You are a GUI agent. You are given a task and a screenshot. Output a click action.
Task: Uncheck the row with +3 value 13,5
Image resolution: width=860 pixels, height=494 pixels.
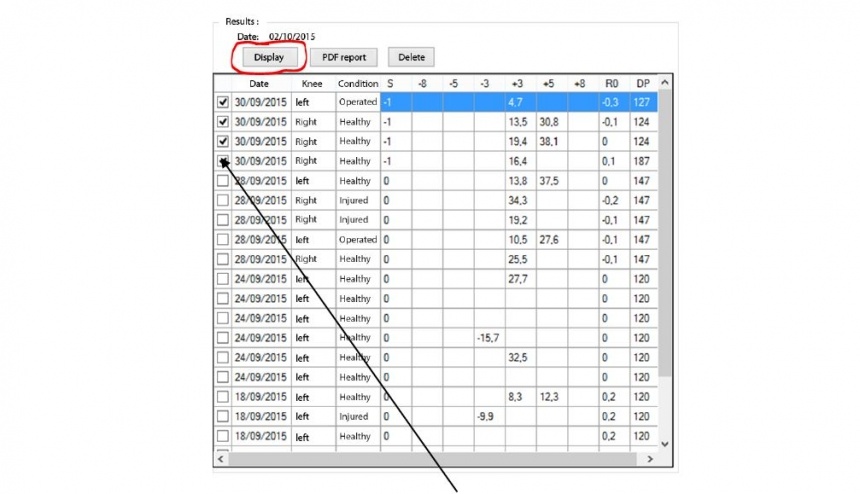pyautogui.click(x=222, y=122)
